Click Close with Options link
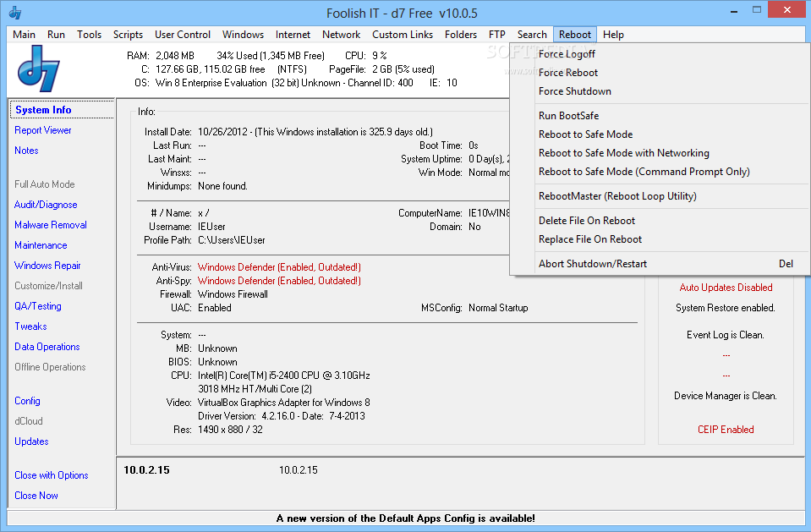This screenshot has height=532, width=811. 52,475
